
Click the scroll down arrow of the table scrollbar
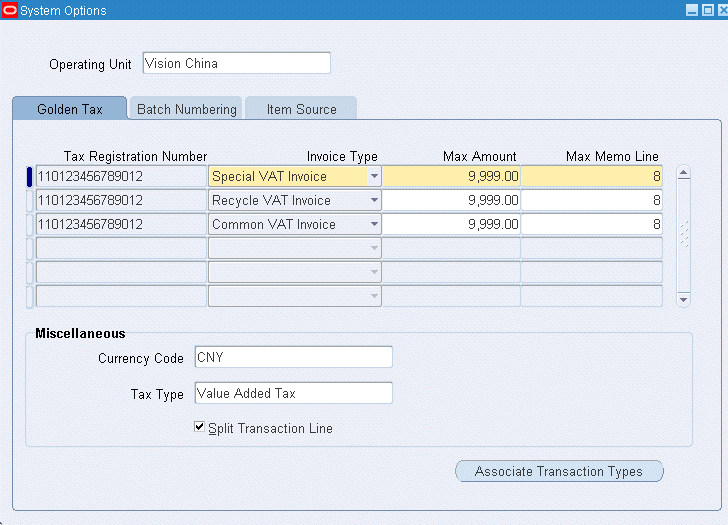tap(683, 299)
